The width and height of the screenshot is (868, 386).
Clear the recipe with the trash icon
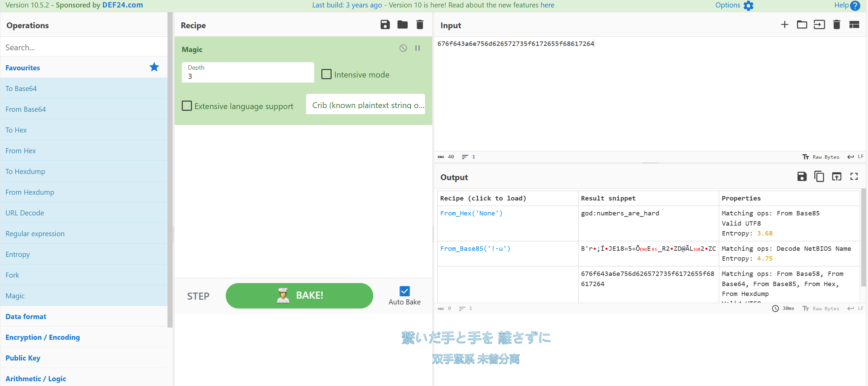420,25
